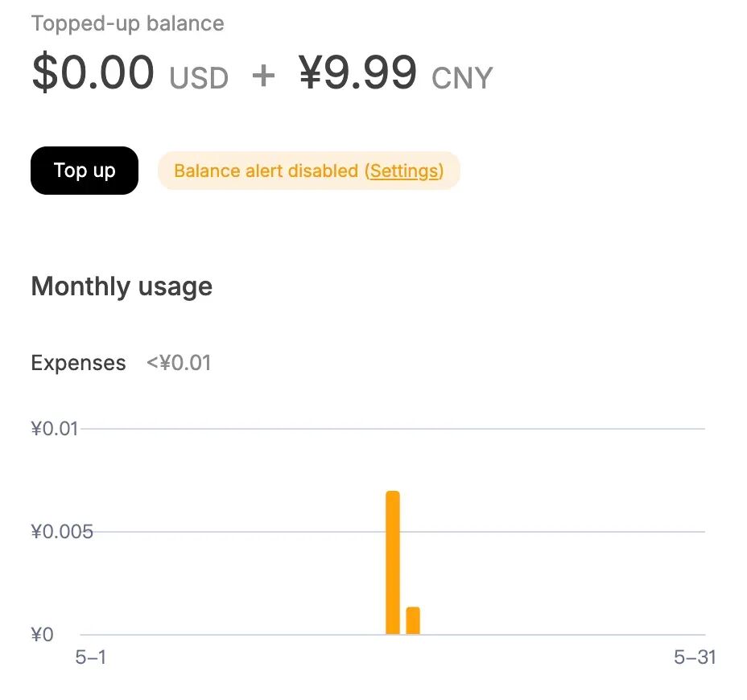
Task: Click the 5-1 start date label
Action: click(x=90, y=657)
